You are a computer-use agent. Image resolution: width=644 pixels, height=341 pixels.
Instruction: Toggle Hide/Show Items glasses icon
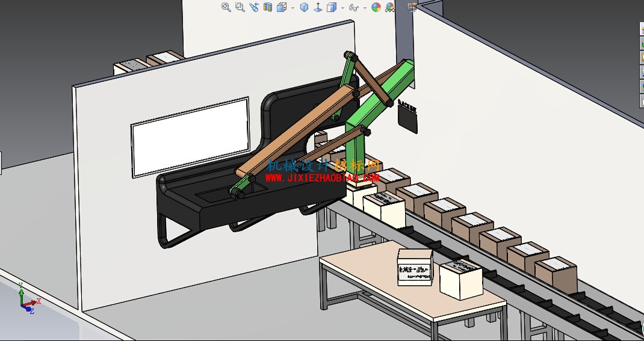pos(354,7)
